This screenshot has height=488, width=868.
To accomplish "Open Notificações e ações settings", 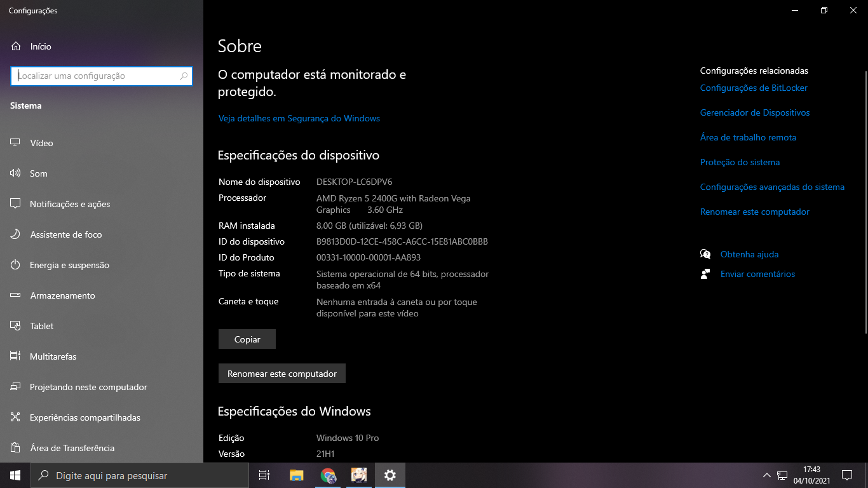I will click(102, 204).
